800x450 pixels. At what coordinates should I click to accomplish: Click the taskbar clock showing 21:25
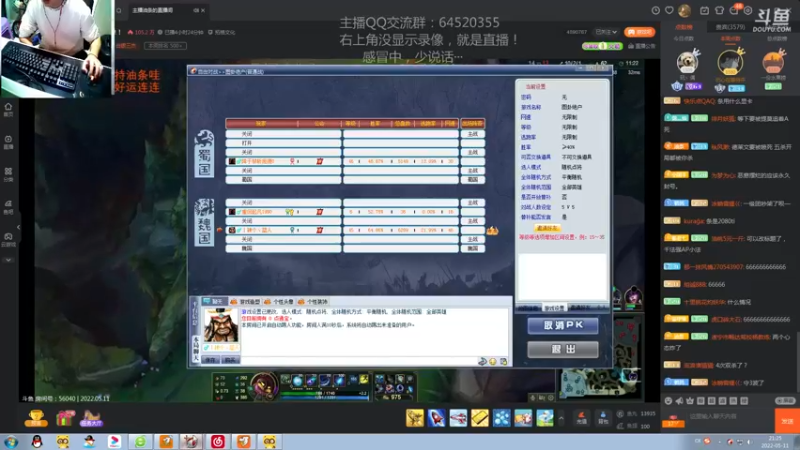coord(775,442)
